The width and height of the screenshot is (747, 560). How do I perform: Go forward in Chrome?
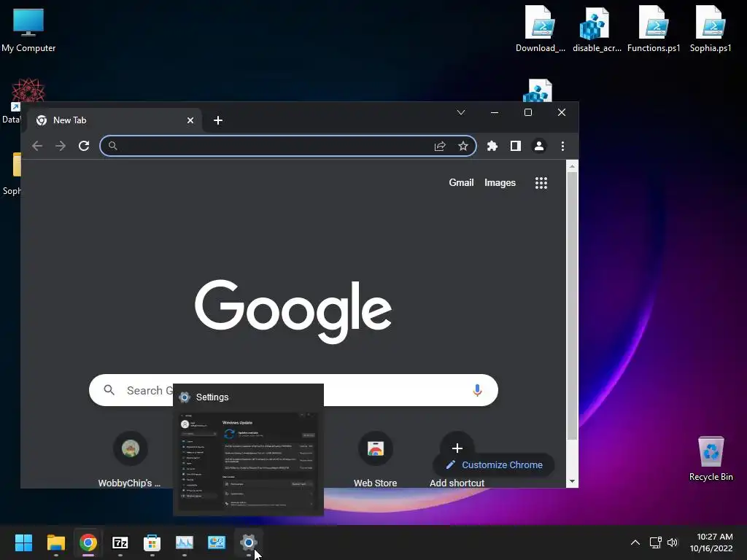[x=61, y=146]
